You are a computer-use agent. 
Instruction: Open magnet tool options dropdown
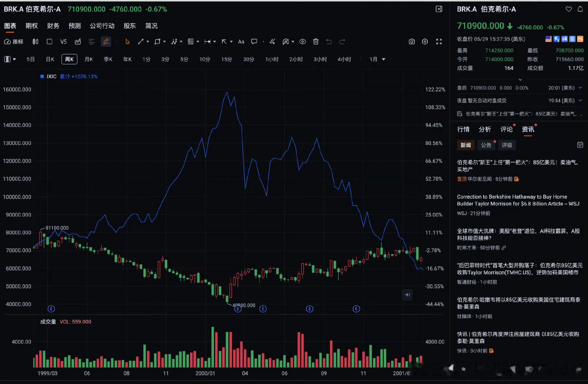293,41
